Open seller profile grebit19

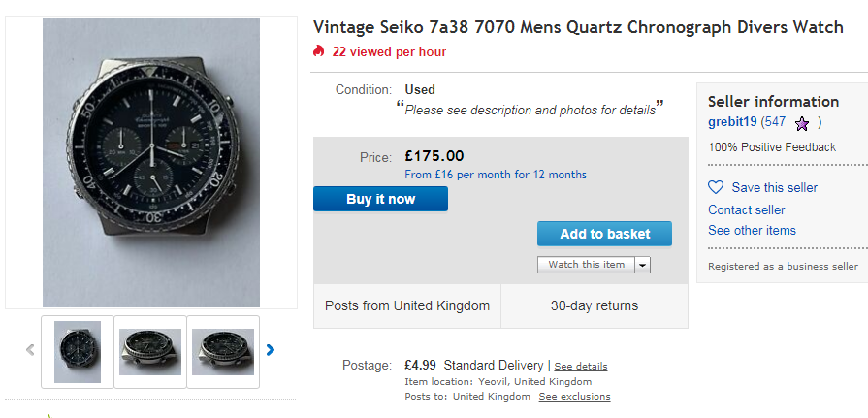[x=732, y=122]
